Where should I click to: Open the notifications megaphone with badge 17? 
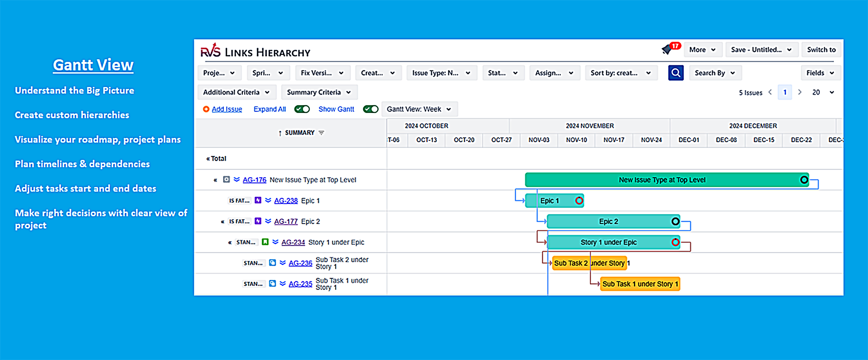point(670,49)
